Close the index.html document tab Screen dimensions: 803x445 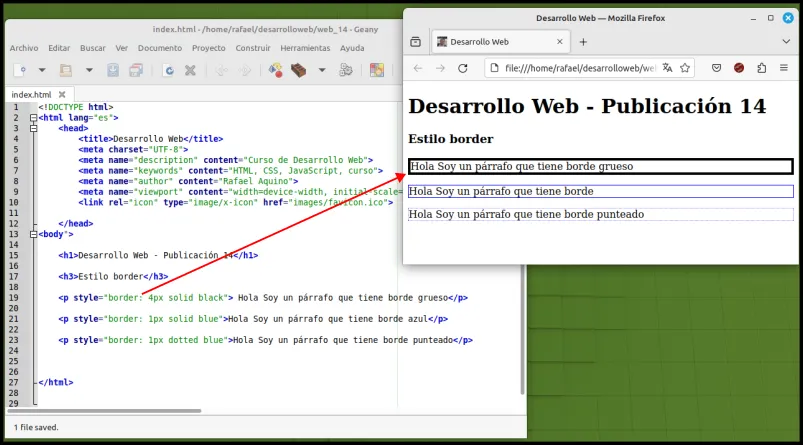click(x=62, y=95)
